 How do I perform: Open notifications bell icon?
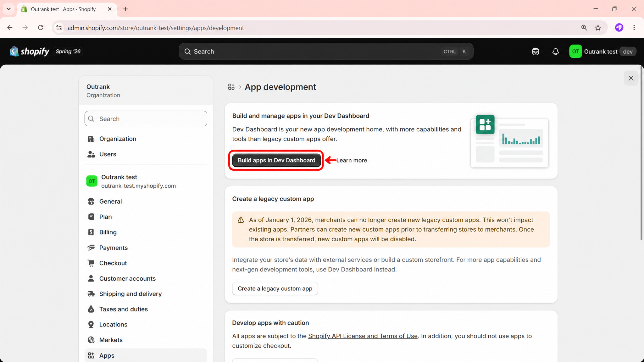tap(556, 52)
